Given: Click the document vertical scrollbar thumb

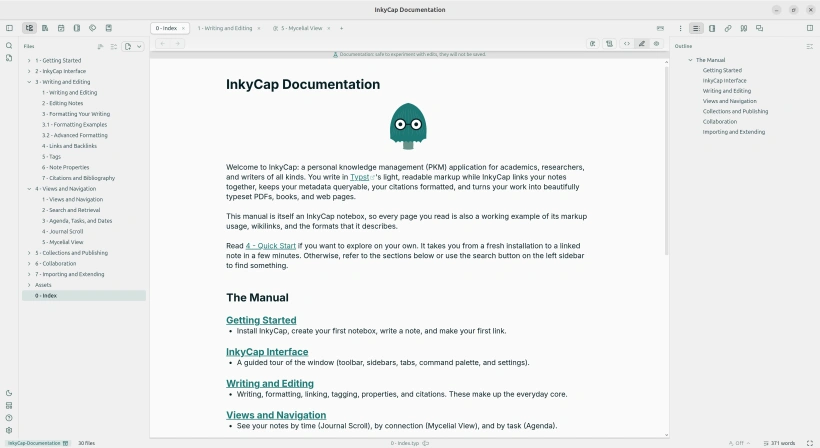Looking at the screenshot, I should 666,159.
